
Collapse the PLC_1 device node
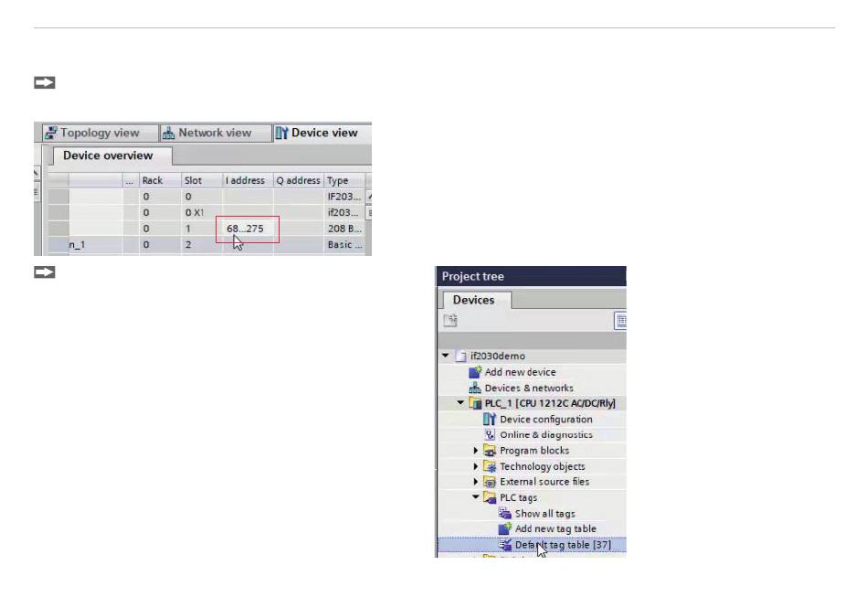tap(461, 403)
